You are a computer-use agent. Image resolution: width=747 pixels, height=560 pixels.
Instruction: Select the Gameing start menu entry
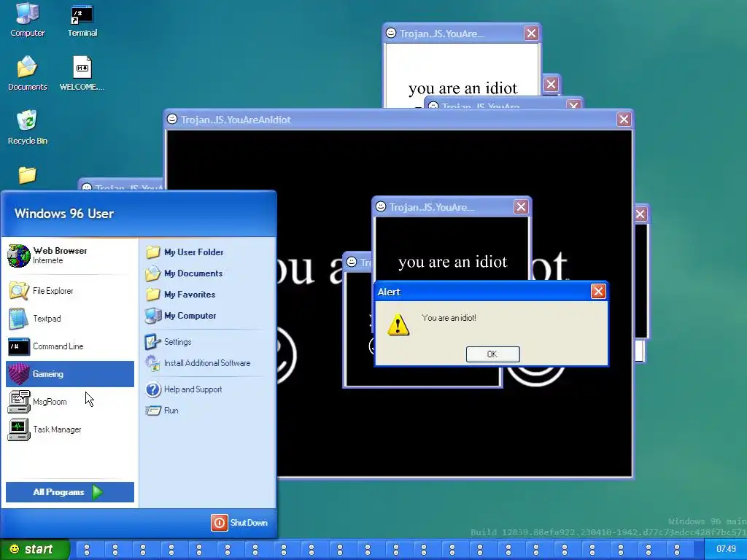tap(70, 374)
